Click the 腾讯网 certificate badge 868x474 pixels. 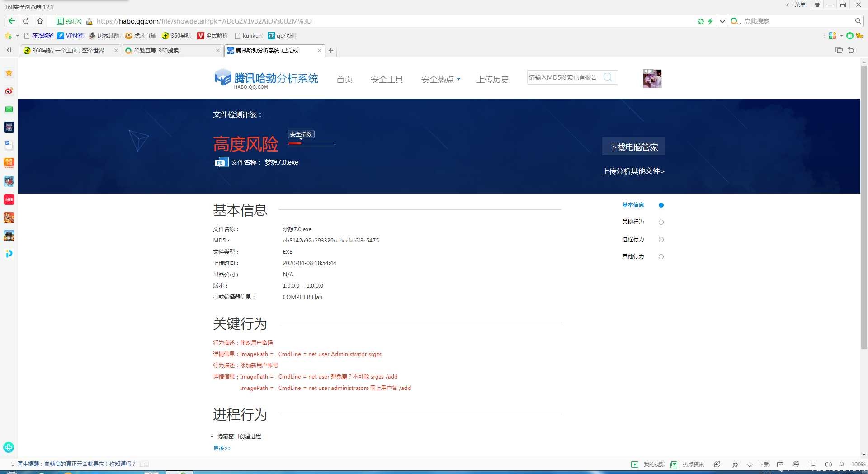click(x=69, y=21)
